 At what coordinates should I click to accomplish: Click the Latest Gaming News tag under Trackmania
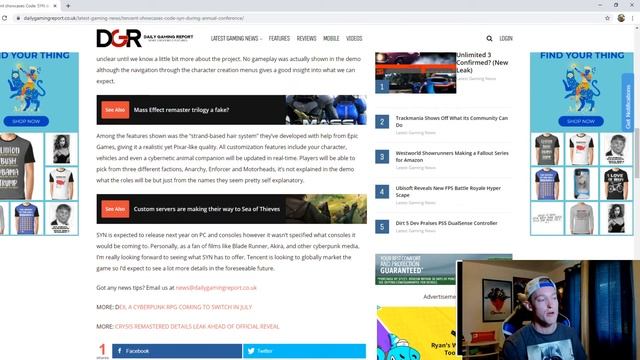pyautogui.click(x=416, y=133)
